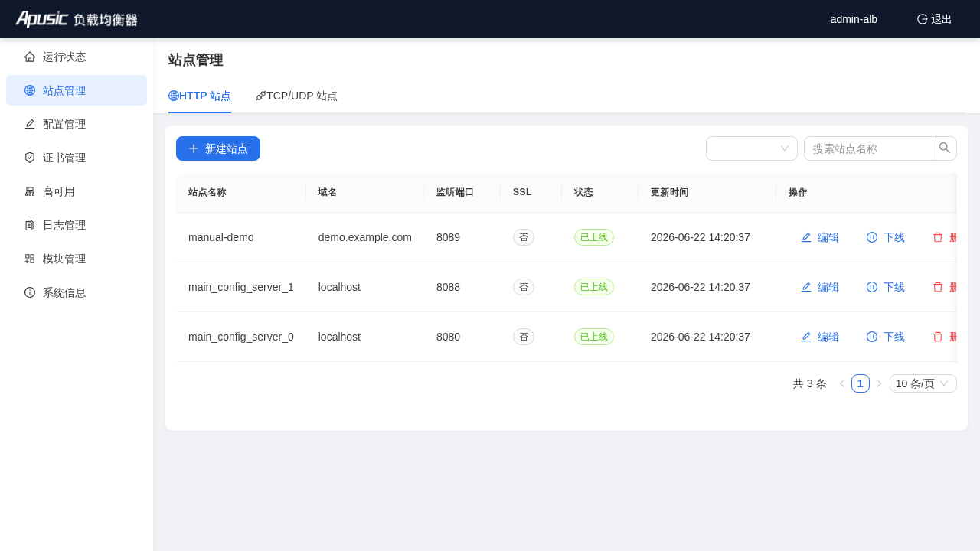The height and width of the screenshot is (551, 980).
Task: Click the pause icon for main_config_server_0
Action: coord(872,337)
